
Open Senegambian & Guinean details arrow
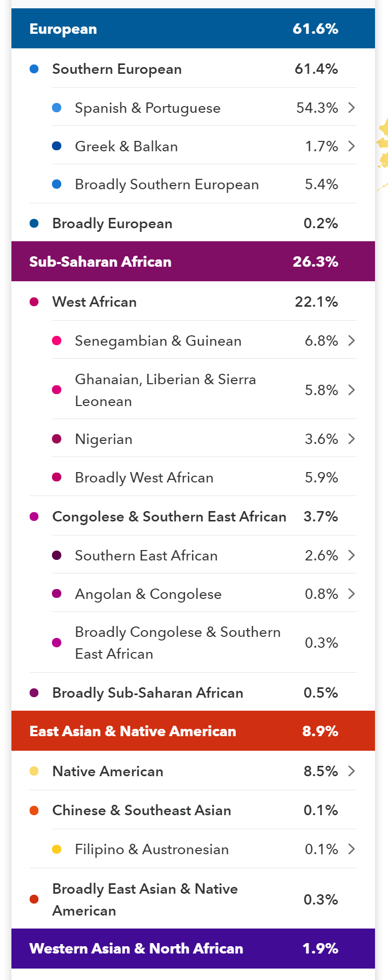(x=352, y=341)
